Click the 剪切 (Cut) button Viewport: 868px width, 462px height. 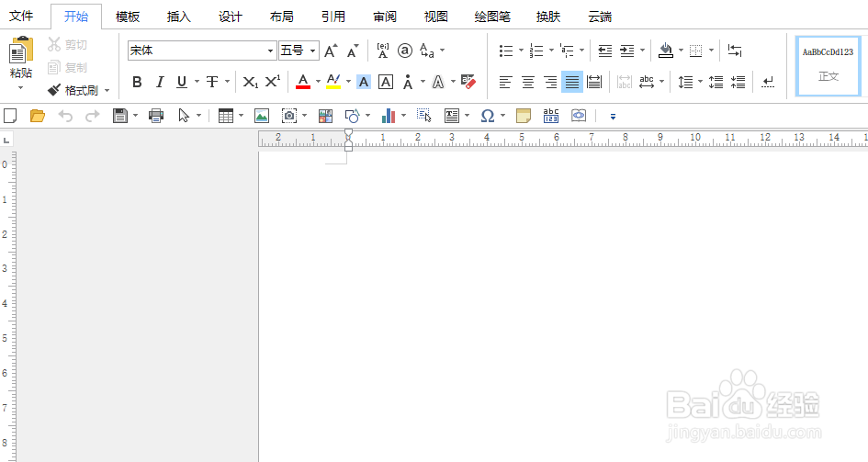click(x=68, y=44)
